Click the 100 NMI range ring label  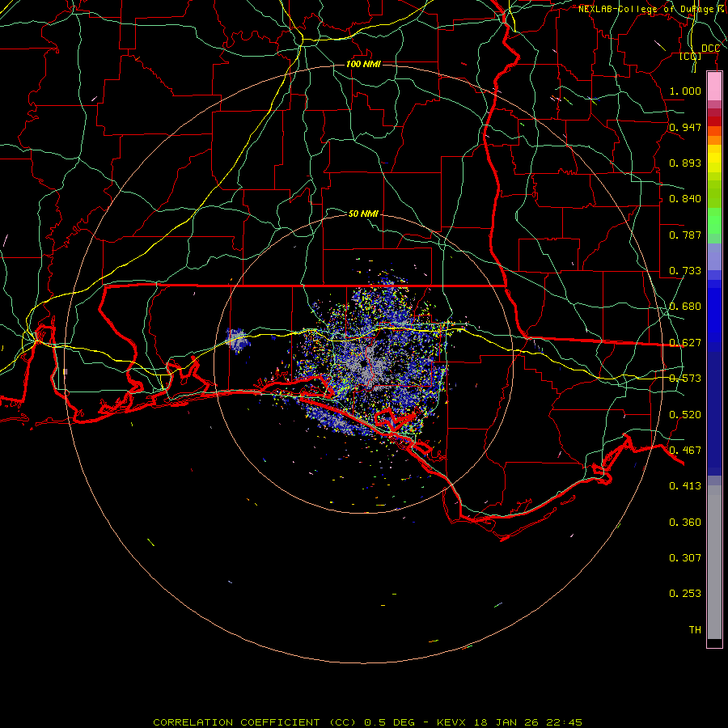pyautogui.click(x=363, y=64)
